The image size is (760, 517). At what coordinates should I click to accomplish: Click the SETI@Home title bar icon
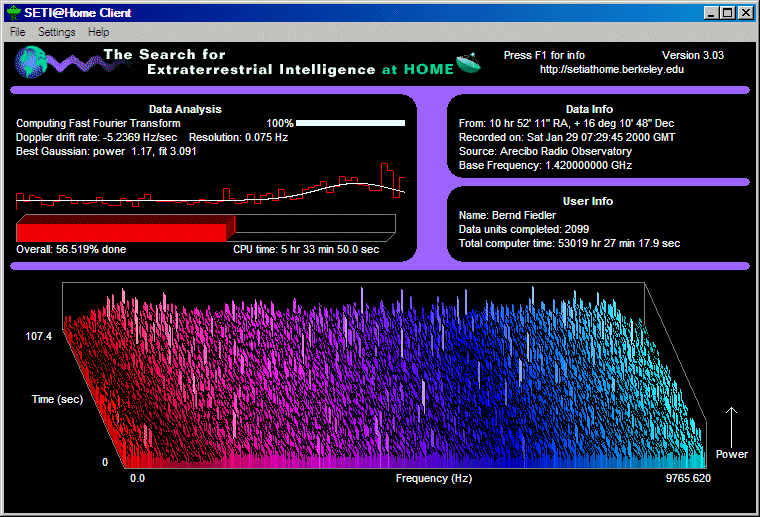pyautogui.click(x=14, y=13)
